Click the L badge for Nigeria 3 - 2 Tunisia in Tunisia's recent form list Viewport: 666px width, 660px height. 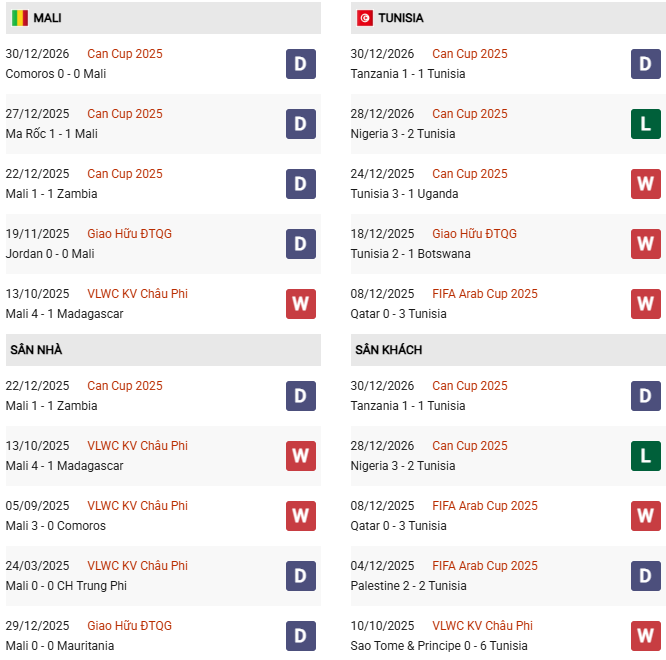[x=646, y=124]
